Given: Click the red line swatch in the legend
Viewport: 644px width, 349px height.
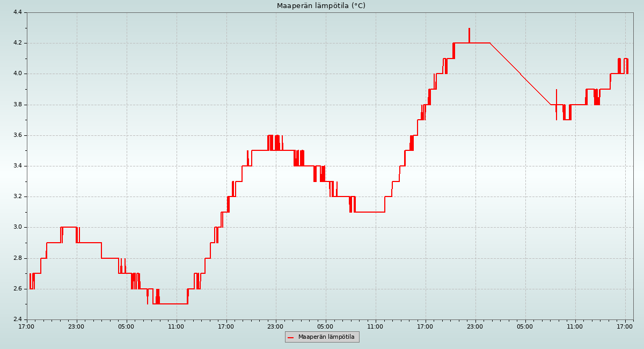Looking at the screenshot, I should [291, 337].
